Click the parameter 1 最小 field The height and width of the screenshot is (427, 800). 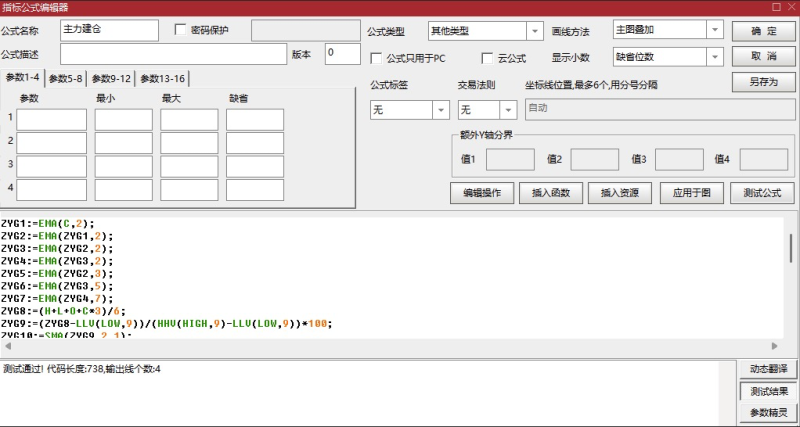click(x=123, y=119)
